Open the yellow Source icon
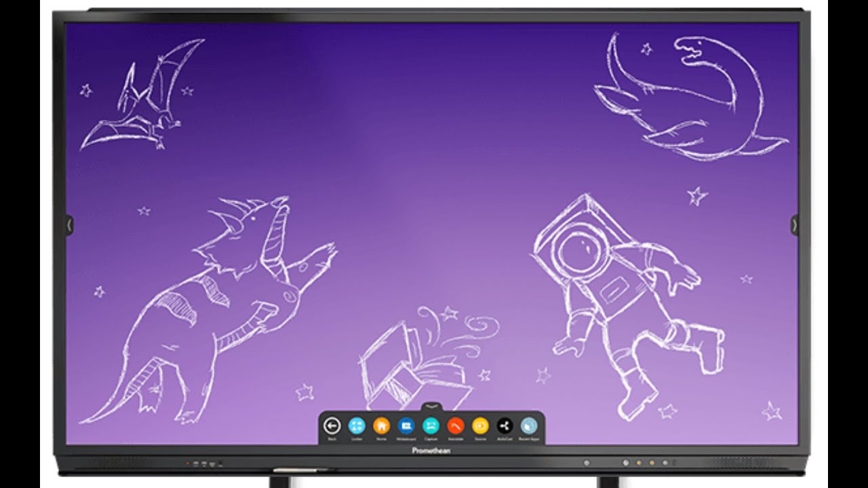Image resolution: width=868 pixels, height=488 pixels. pyautogui.click(x=480, y=426)
